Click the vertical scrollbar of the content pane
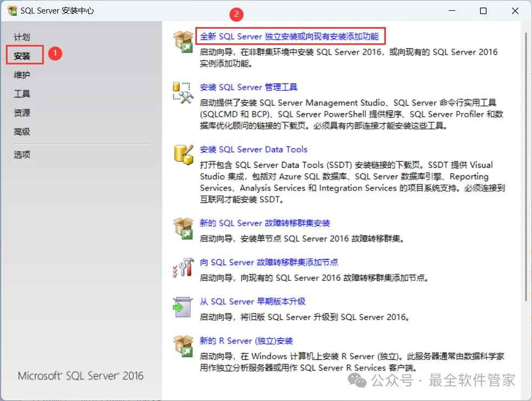The width and height of the screenshot is (532, 401). (x=526, y=166)
